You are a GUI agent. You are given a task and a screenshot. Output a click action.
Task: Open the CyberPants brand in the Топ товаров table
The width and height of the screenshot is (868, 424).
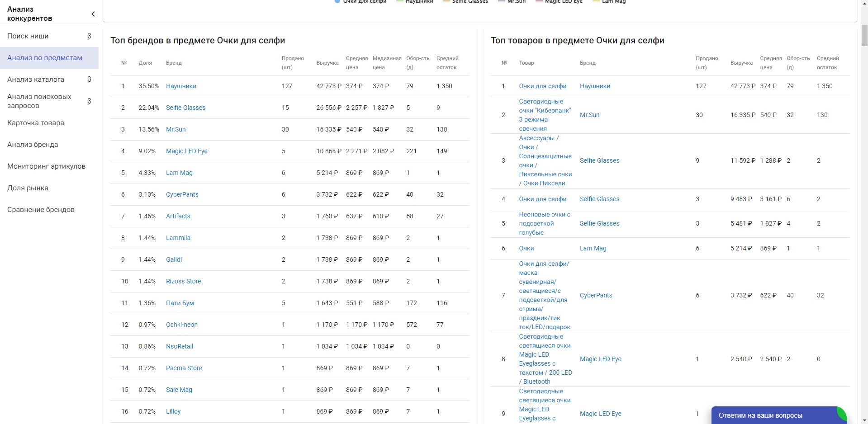596,295
